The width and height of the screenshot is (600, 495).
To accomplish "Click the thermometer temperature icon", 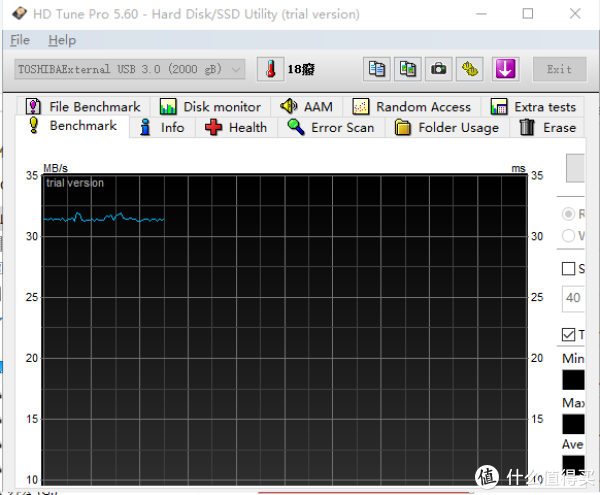I will tap(271, 69).
